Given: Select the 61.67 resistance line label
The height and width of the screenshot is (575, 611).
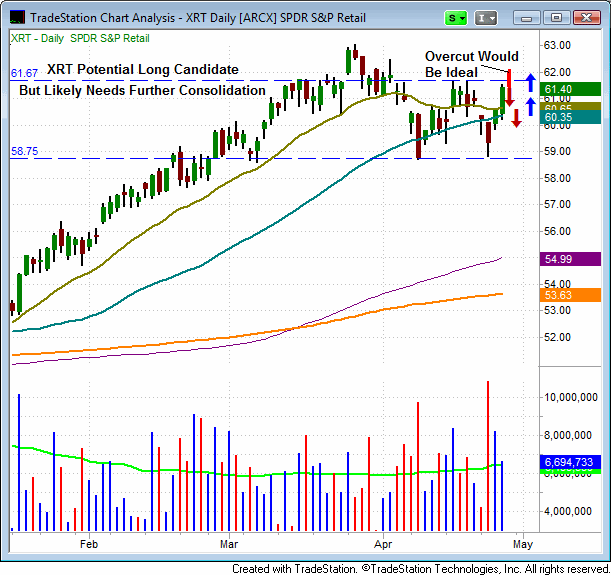Looking at the screenshot, I should point(24,73).
